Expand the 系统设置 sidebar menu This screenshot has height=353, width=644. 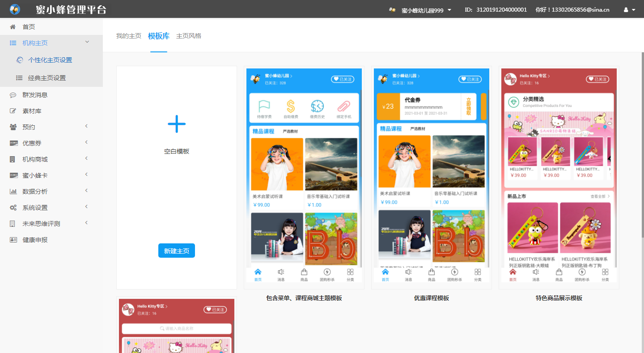[86, 207]
